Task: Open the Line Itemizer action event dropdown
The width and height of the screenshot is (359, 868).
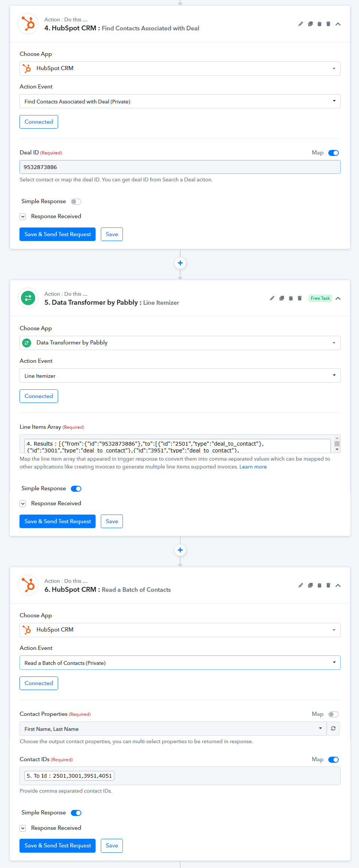Action: click(x=180, y=376)
